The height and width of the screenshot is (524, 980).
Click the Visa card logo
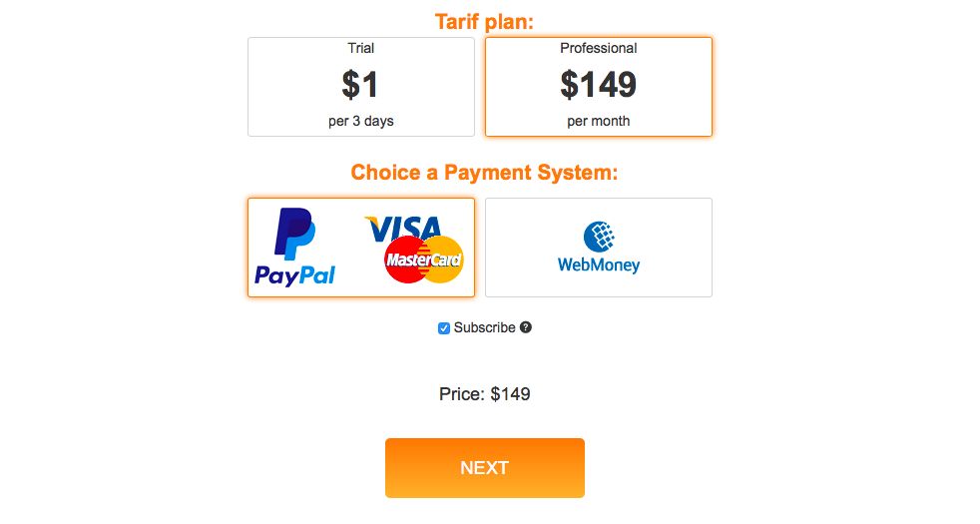tap(402, 230)
